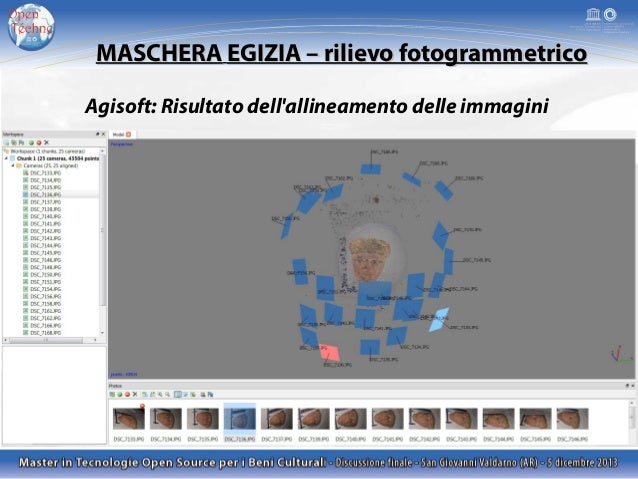Open the DSC_7135.JPG thumbnail in Photos pane
Viewport: 638px width, 479px height.
coord(203,419)
